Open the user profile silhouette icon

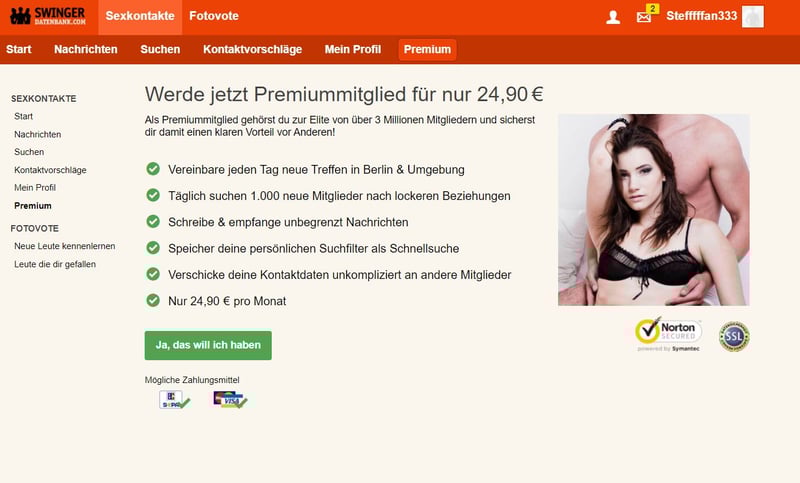pyautogui.click(x=613, y=17)
